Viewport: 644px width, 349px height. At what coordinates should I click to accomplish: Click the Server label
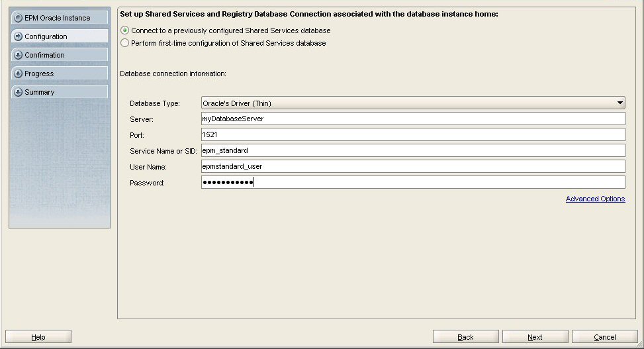point(142,119)
